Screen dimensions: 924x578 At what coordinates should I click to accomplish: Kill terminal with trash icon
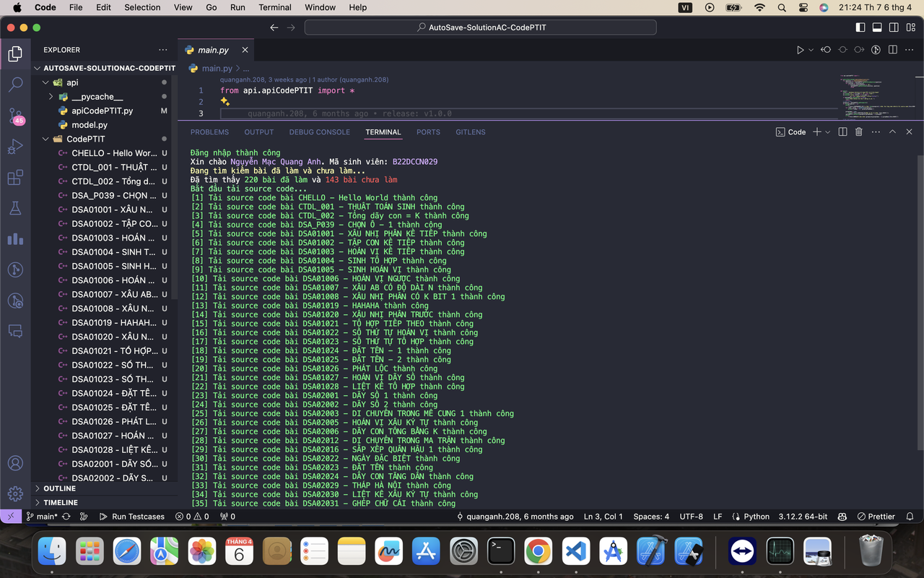[x=858, y=131]
